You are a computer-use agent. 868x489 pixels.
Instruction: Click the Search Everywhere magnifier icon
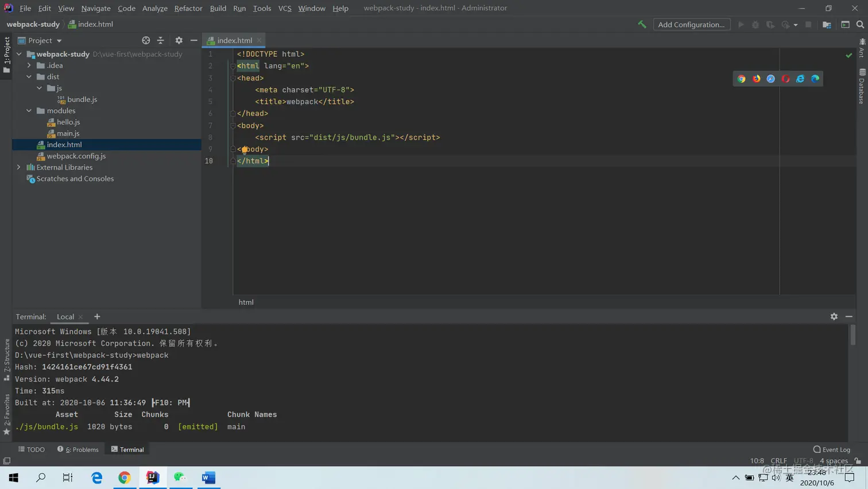(x=860, y=25)
